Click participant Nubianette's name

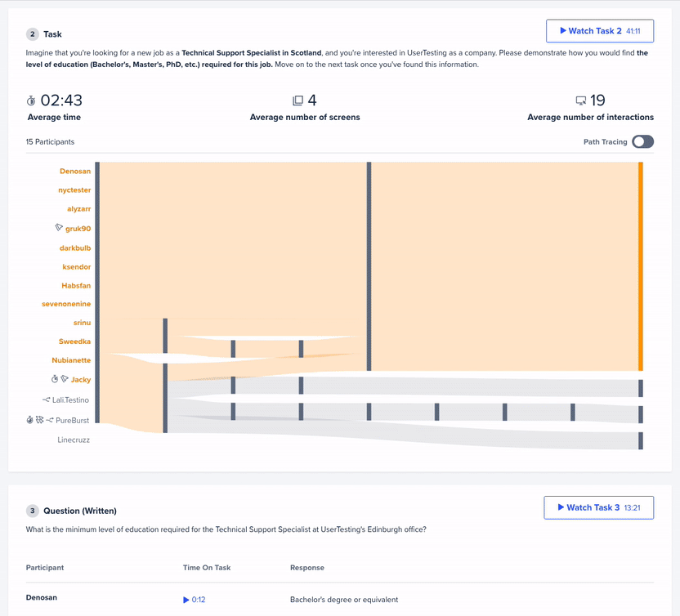pos(71,360)
